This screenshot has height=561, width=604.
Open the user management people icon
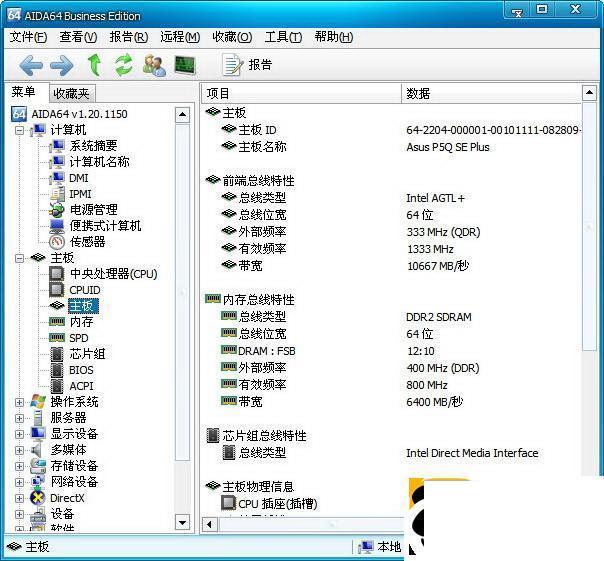(x=154, y=65)
